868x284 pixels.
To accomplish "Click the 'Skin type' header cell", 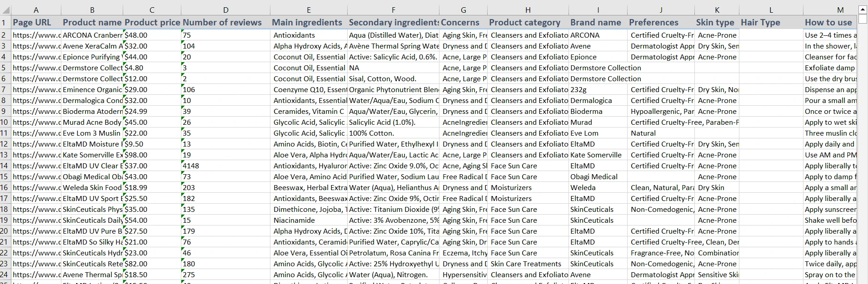I will (717, 22).
